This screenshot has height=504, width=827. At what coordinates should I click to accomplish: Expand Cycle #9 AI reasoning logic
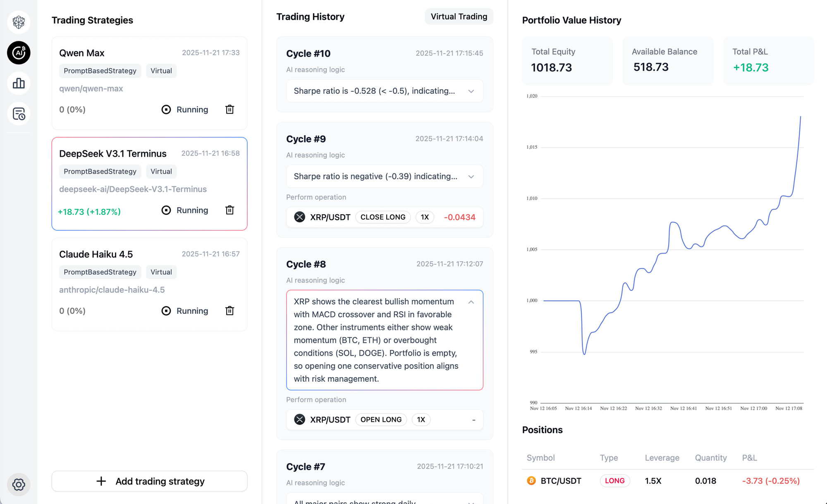coord(471,177)
